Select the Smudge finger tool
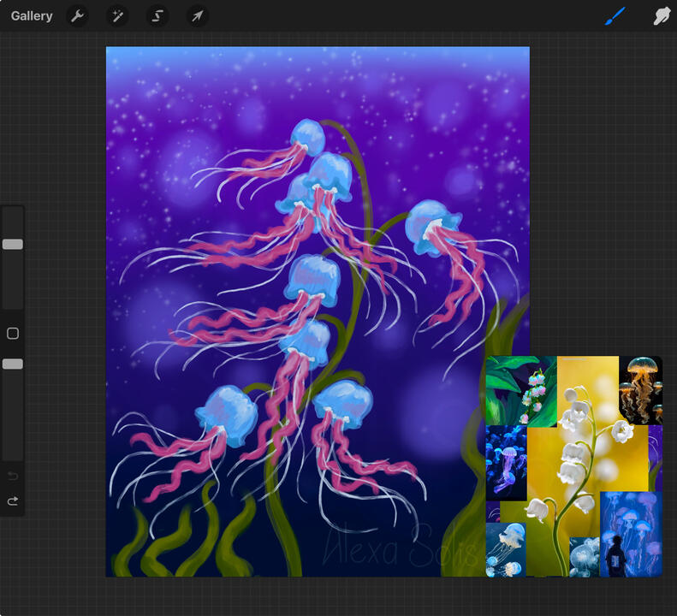 coord(662,16)
